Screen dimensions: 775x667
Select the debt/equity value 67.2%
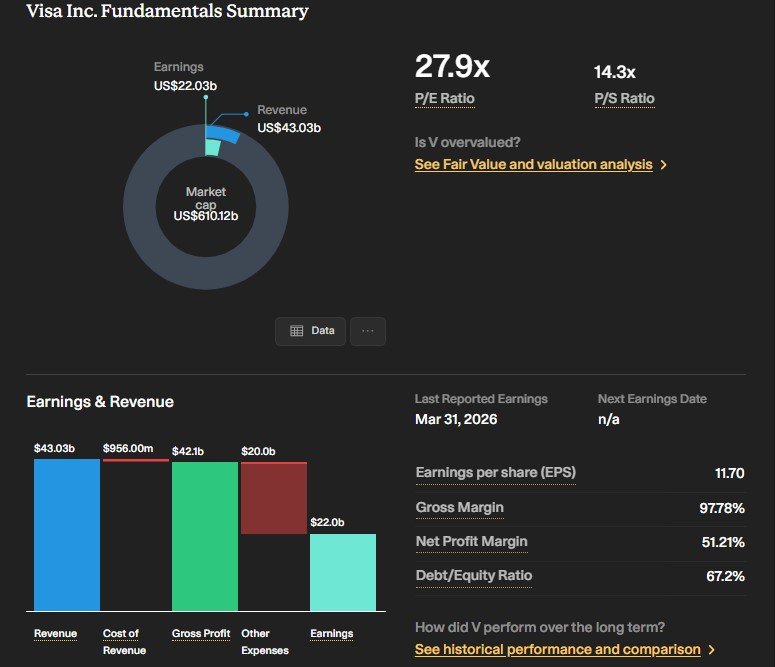tap(725, 576)
